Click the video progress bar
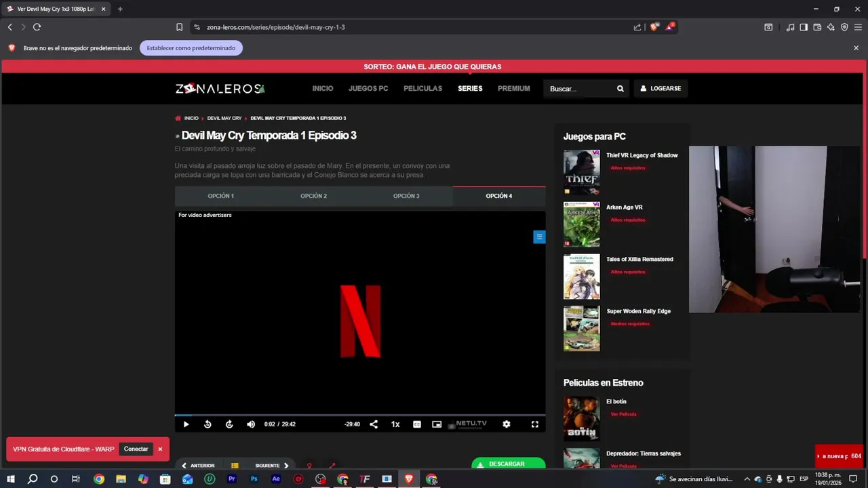The image size is (868, 488). (360, 415)
